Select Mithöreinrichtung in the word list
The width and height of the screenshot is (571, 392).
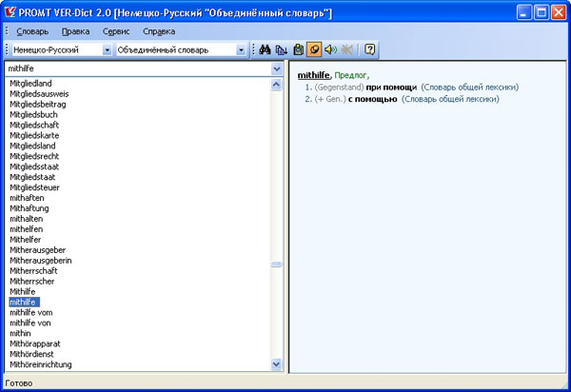[41, 364]
